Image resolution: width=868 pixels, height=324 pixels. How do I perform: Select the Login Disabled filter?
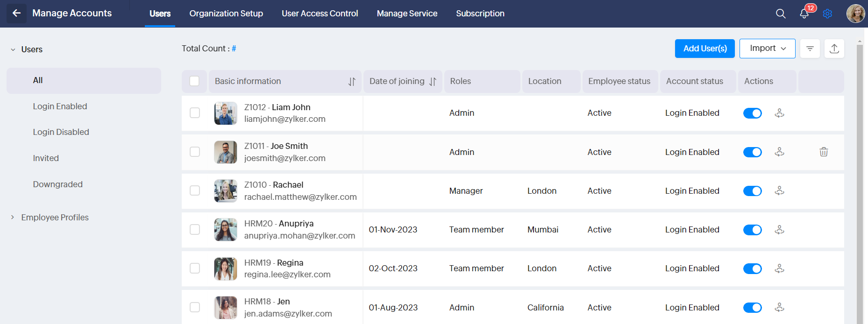[x=61, y=132]
